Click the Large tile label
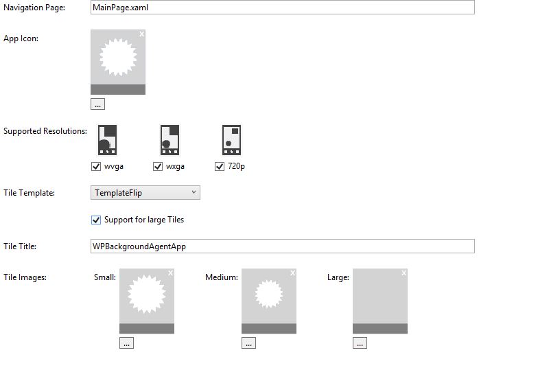 (x=338, y=277)
